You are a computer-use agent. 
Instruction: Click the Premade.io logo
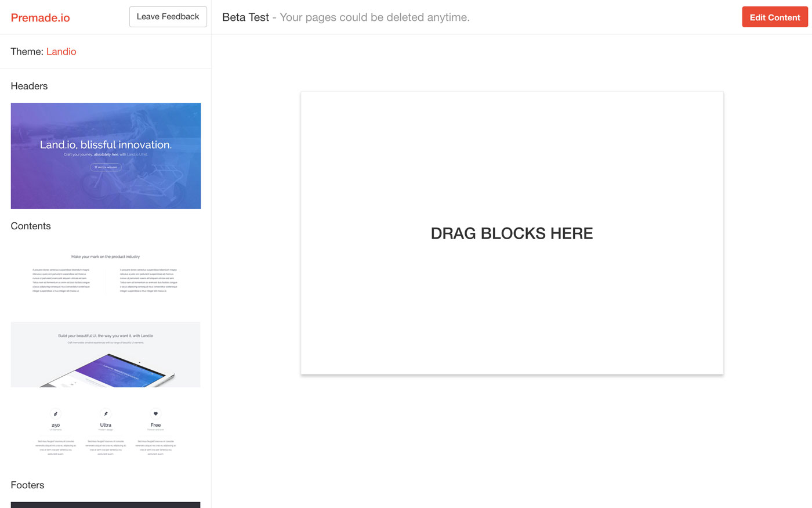(40, 17)
